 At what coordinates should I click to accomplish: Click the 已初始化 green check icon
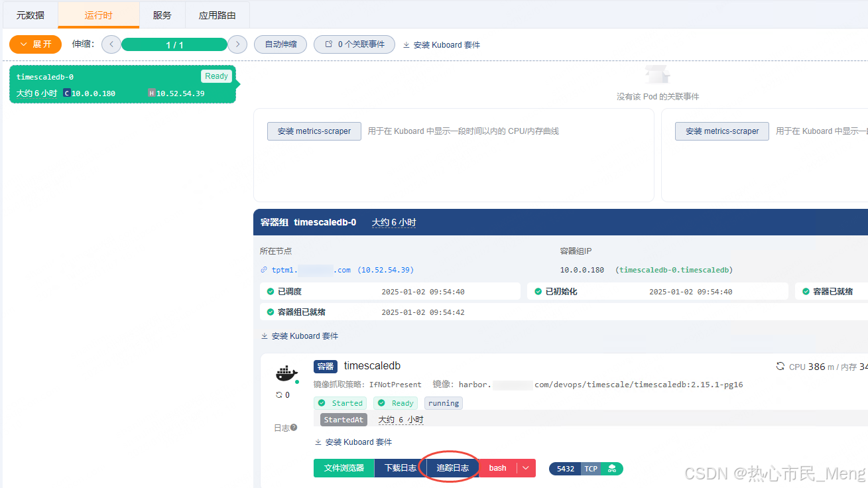pyautogui.click(x=538, y=292)
